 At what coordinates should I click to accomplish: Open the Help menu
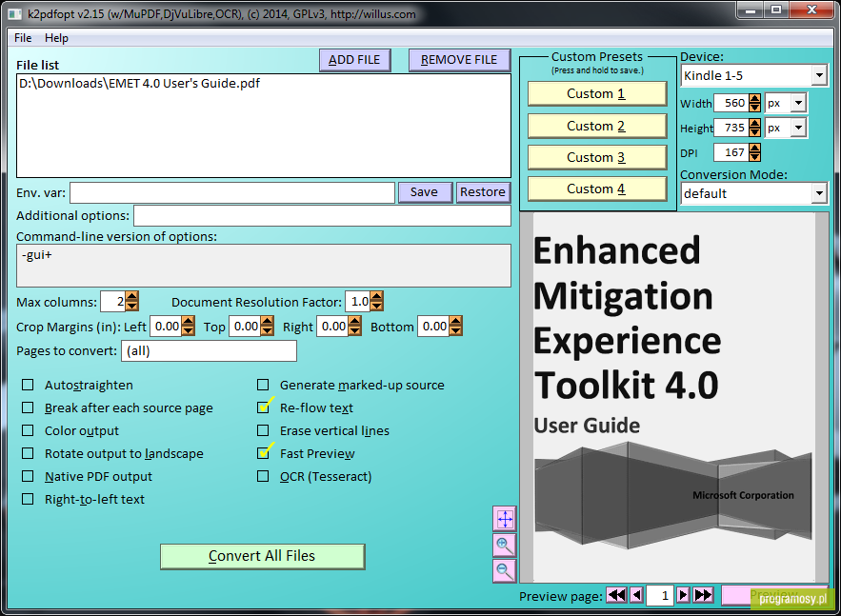pos(56,38)
